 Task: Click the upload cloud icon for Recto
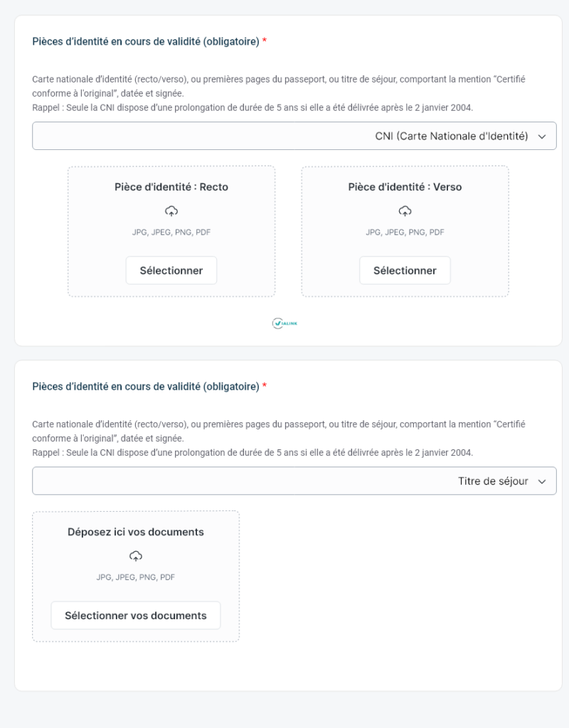tap(171, 210)
